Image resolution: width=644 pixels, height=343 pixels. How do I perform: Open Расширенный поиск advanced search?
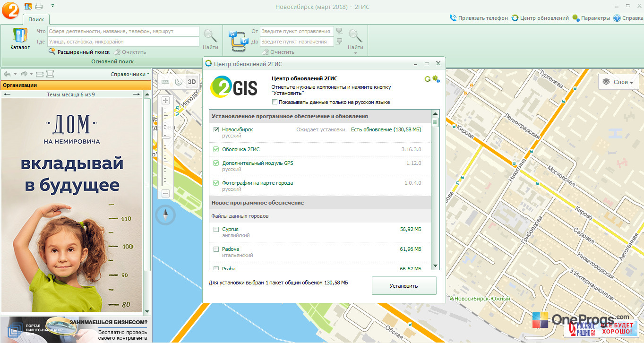pyautogui.click(x=79, y=52)
